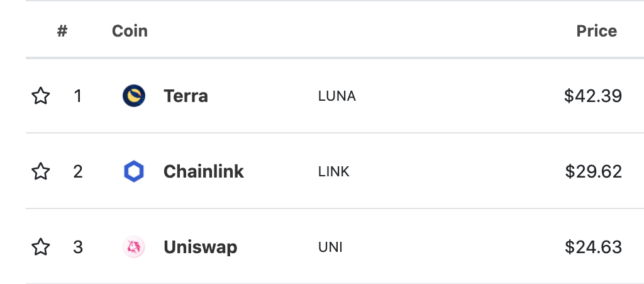Click the Uniswap unicorn logo
The height and width of the screenshot is (284, 644).
(x=134, y=247)
